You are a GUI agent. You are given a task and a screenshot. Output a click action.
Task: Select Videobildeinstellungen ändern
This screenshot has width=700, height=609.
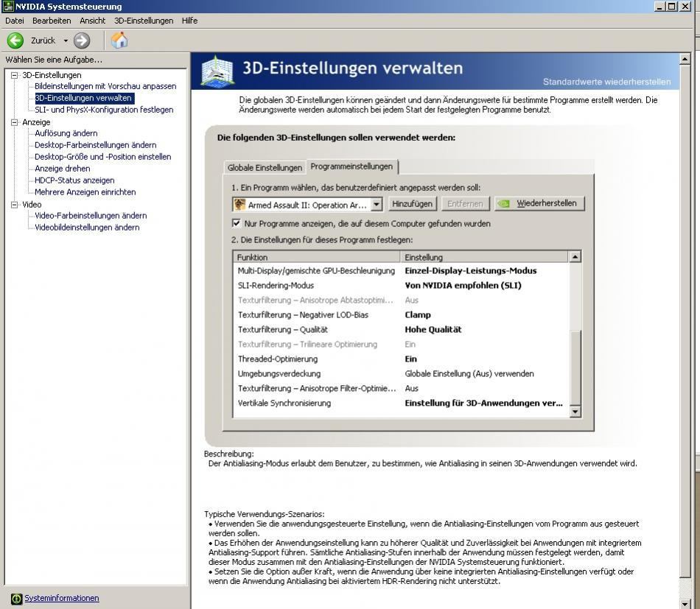click(87, 228)
